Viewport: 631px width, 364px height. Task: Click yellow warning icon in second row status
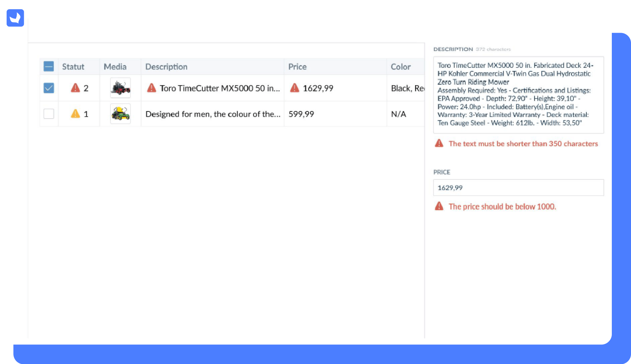coord(75,114)
